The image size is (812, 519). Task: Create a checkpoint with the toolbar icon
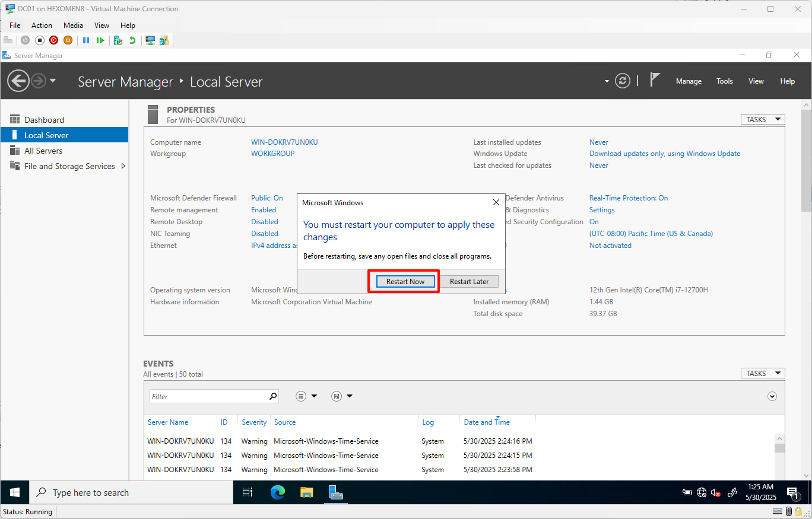118,40
